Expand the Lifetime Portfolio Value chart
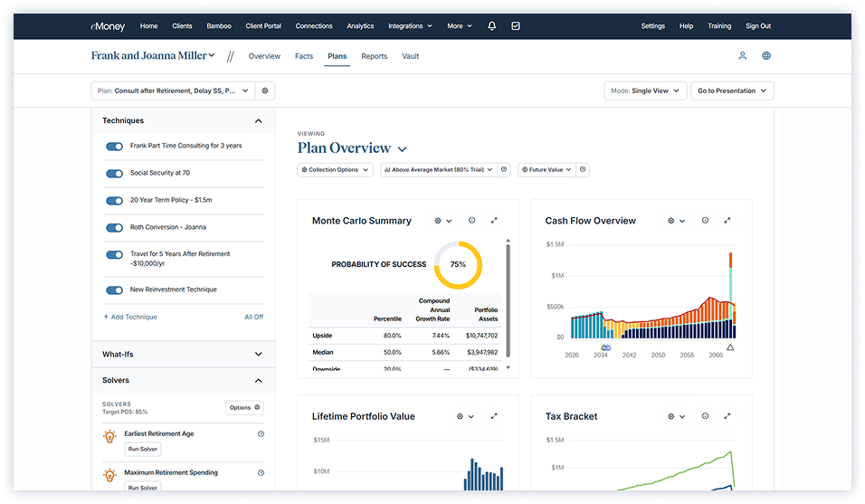Image resolution: width=865 pixels, height=504 pixels. (x=494, y=416)
